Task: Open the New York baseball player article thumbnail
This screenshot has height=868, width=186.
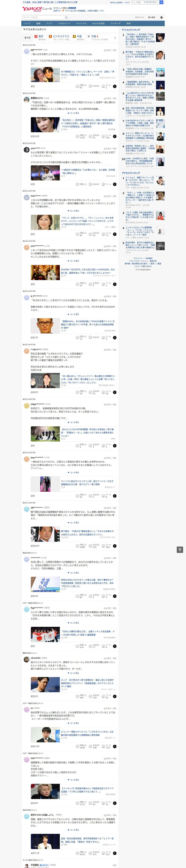Action: [x=45, y=173]
